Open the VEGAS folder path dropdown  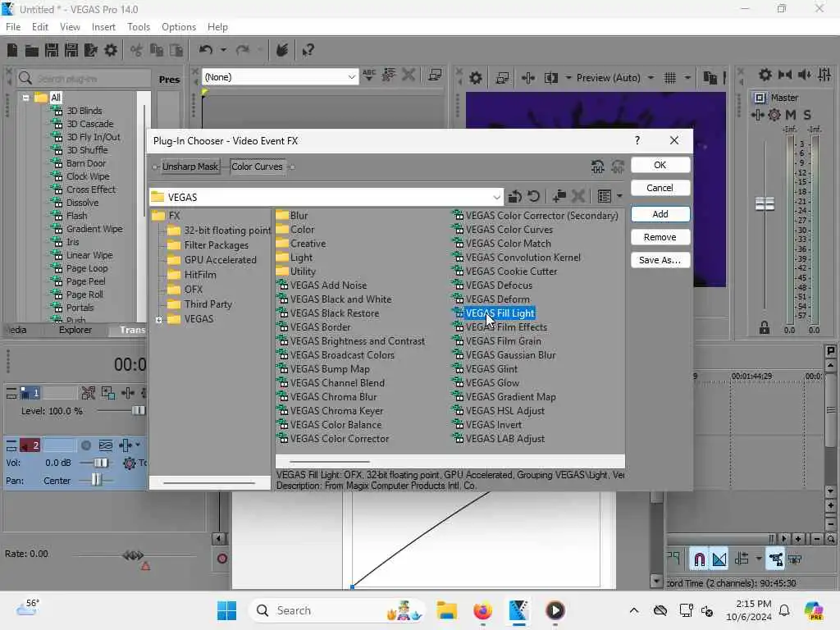pos(496,197)
